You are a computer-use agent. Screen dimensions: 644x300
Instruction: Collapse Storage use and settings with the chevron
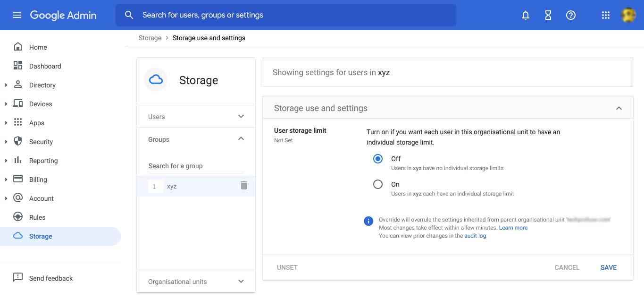click(x=619, y=108)
